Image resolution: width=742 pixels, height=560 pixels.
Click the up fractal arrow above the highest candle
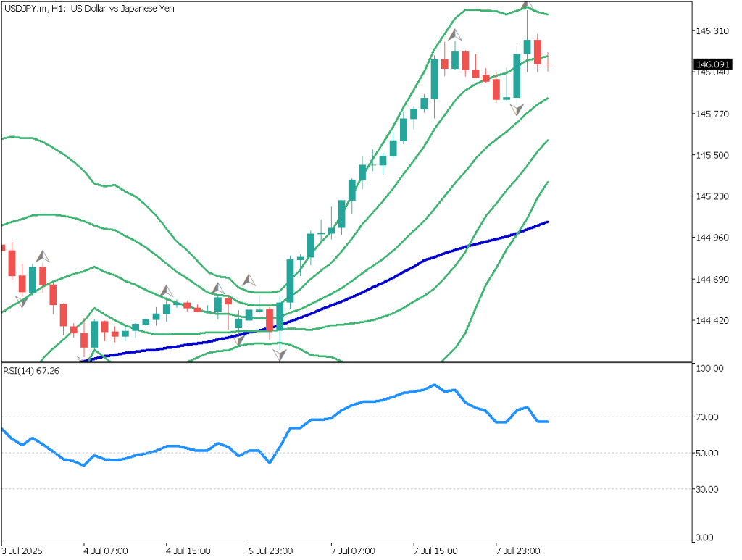click(527, 5)
